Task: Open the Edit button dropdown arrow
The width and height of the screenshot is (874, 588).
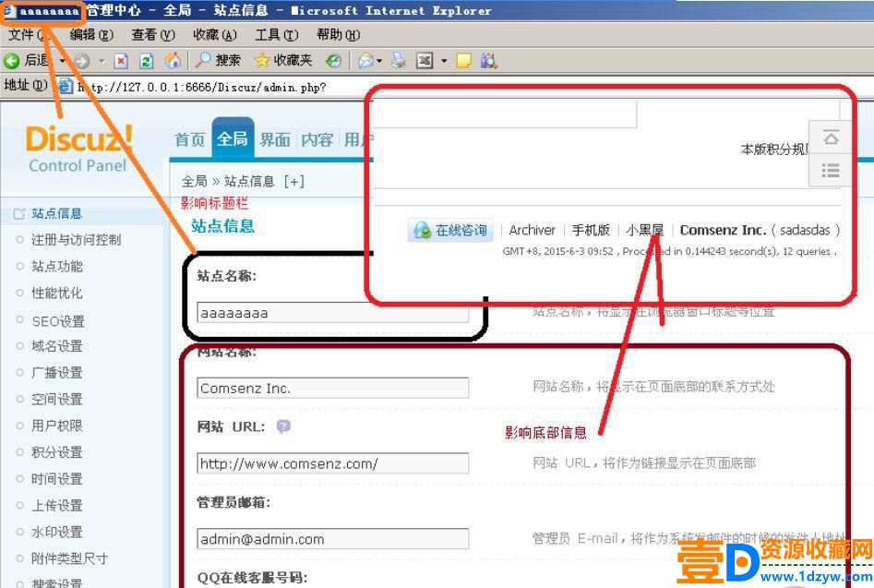Action: [444, 60]
